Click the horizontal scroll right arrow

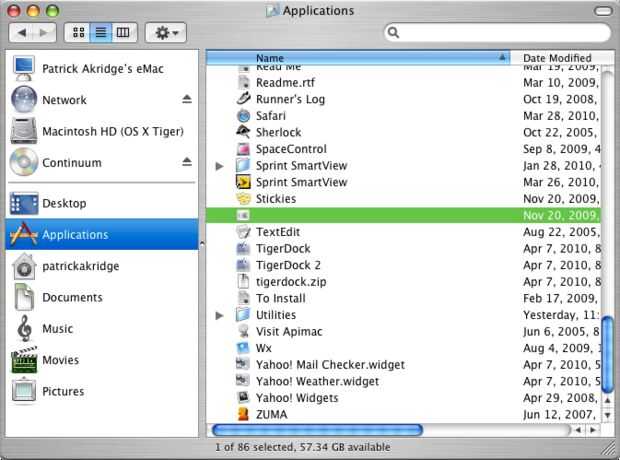point(593,430)
